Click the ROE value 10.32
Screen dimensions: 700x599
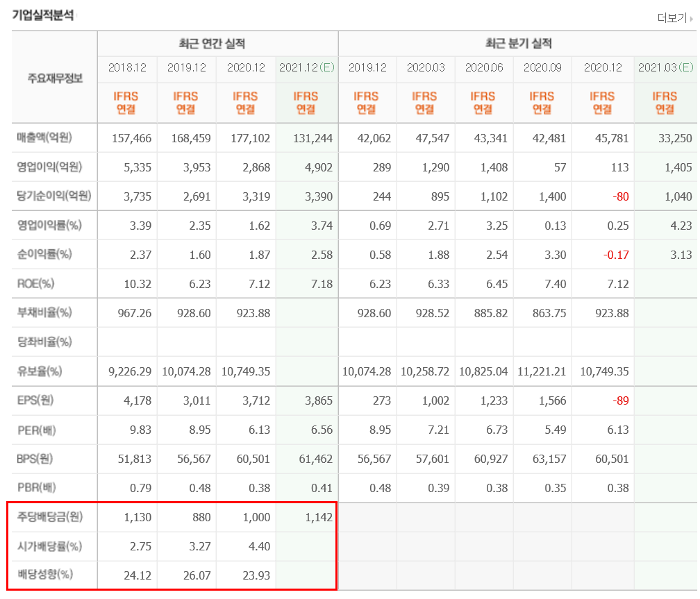[137, 284]
